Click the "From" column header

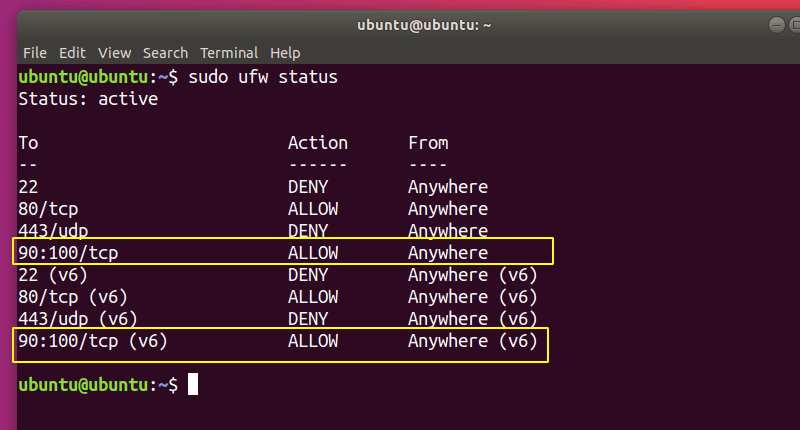[x=428, y=143]
